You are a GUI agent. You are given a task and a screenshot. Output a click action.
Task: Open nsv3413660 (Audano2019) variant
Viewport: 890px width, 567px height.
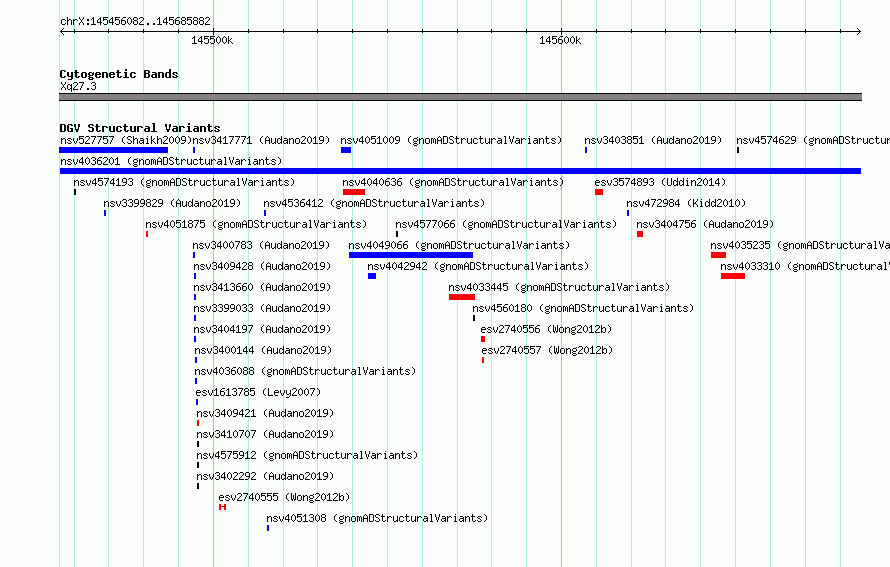(262, 287)
